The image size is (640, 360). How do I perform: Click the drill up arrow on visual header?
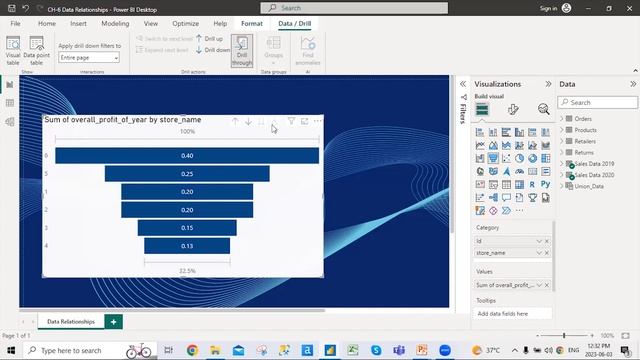pyautogui.click(x=235, y=121)
